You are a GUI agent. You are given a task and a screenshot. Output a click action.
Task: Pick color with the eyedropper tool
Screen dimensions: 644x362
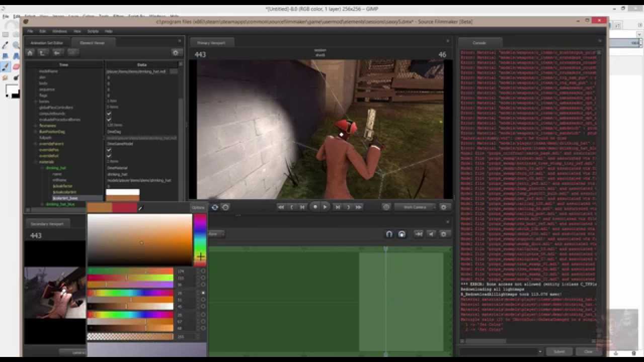140,208
